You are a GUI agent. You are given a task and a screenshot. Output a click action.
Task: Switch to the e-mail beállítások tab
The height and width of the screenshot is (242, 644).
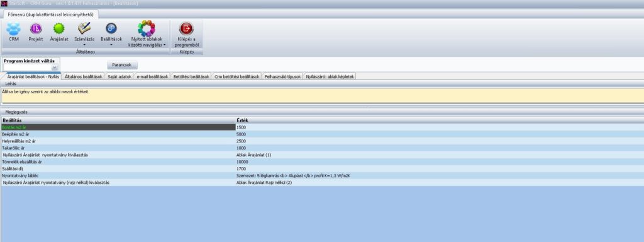152,76
